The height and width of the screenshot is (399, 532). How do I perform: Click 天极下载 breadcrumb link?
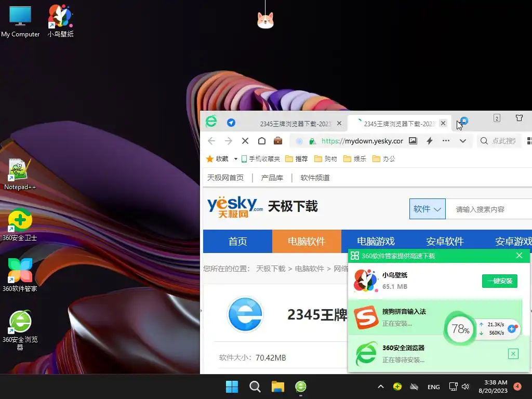271,269
